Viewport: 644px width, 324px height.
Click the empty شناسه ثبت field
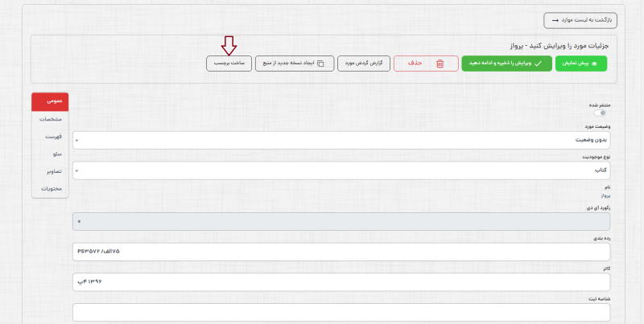(x=341, y=312)
